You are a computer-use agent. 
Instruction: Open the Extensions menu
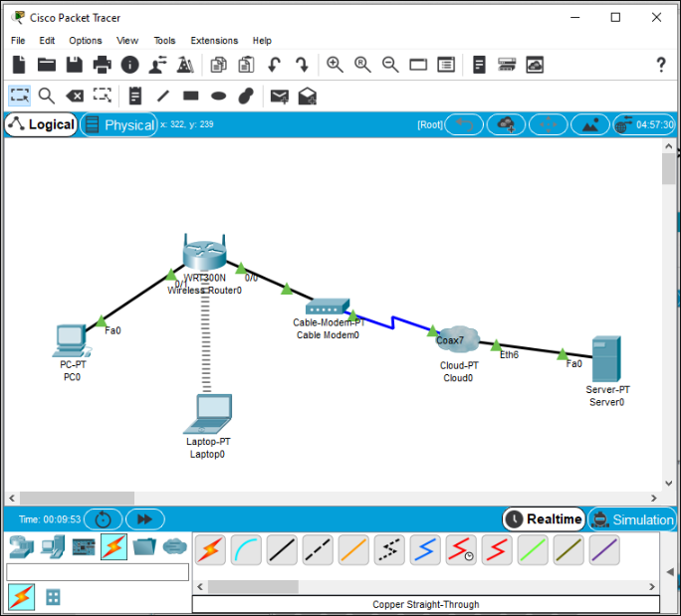pyautogui.click(x=214, y=41)
